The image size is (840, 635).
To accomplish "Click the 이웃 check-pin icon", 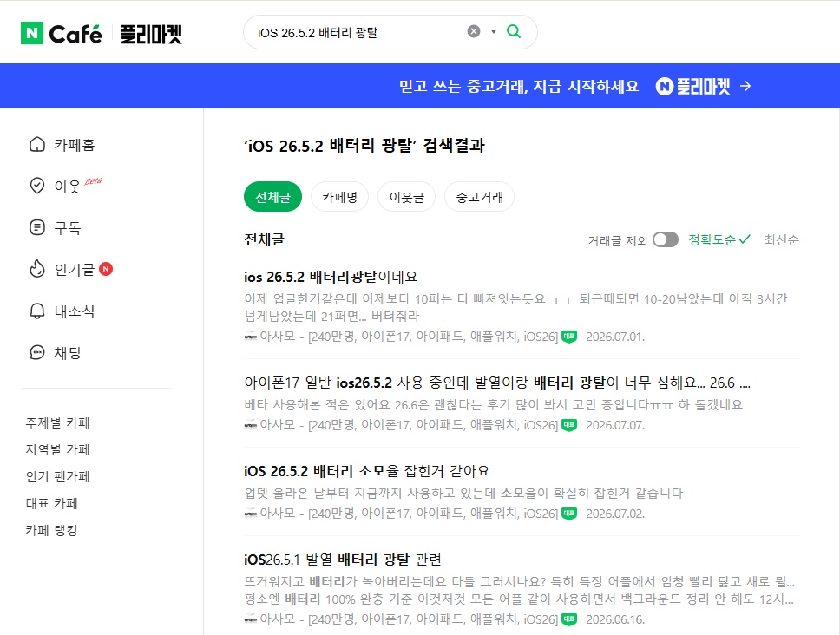I will point(37,186).
